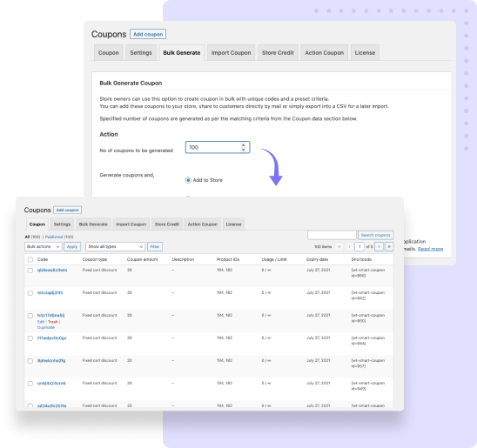Click the current page number field
The height and width of the screenshot is (448, 477).
[x=359, y=246]
